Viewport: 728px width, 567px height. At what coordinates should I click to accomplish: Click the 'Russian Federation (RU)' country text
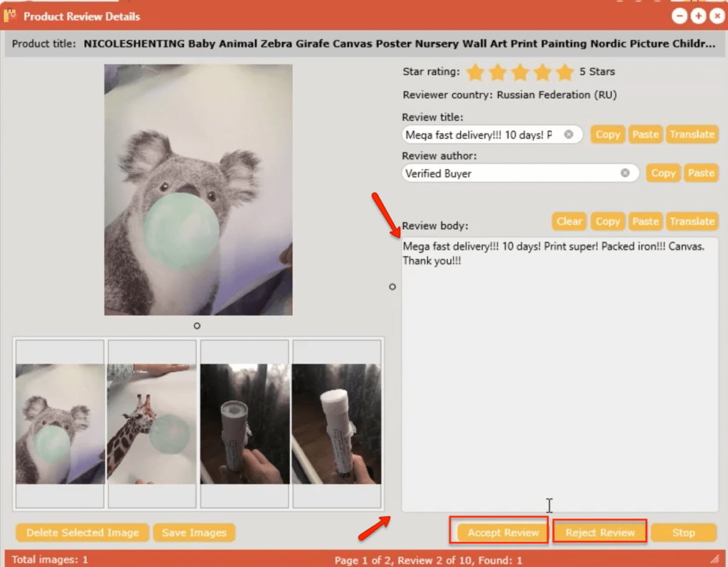[x=557, y=95]
